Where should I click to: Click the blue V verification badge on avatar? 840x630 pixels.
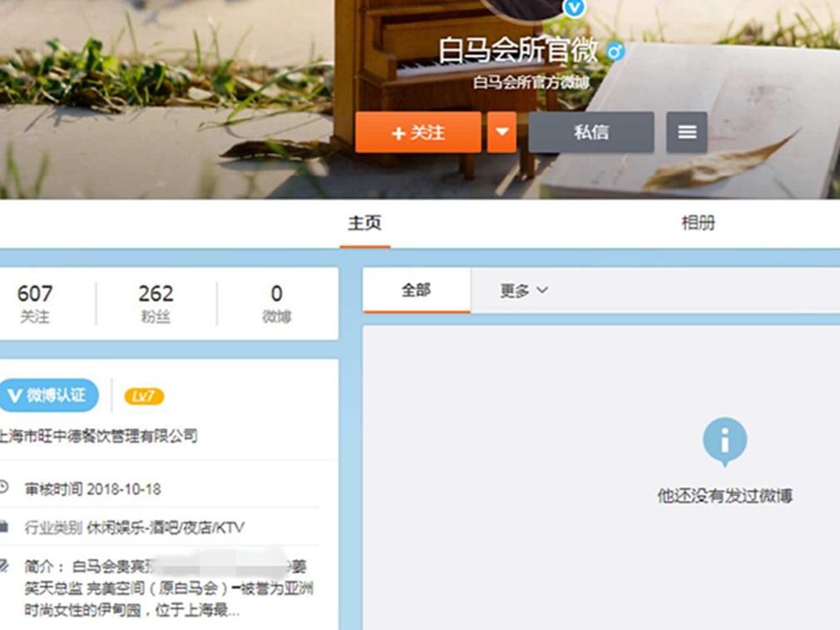(x=575, y=7)
